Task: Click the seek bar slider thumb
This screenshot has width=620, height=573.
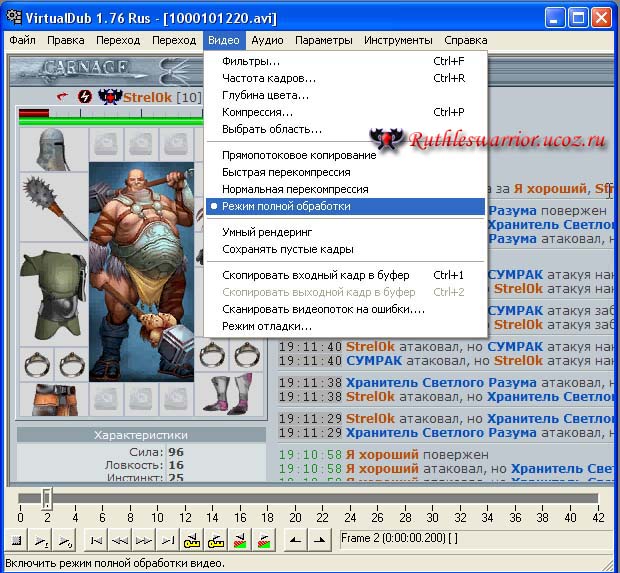Action: coord(47,498)
